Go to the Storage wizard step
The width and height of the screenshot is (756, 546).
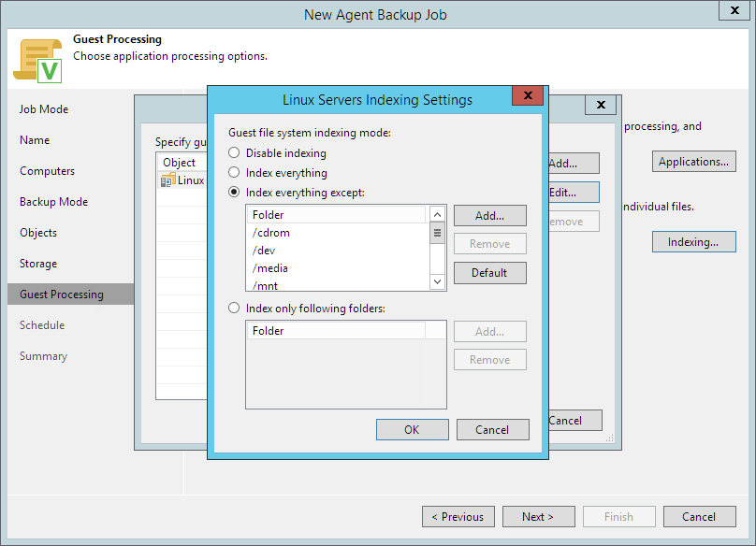point(38,264)
